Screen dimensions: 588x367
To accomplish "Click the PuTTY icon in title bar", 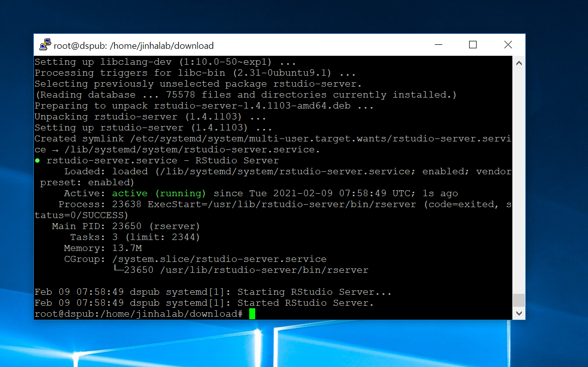I will tap(45, 44).
